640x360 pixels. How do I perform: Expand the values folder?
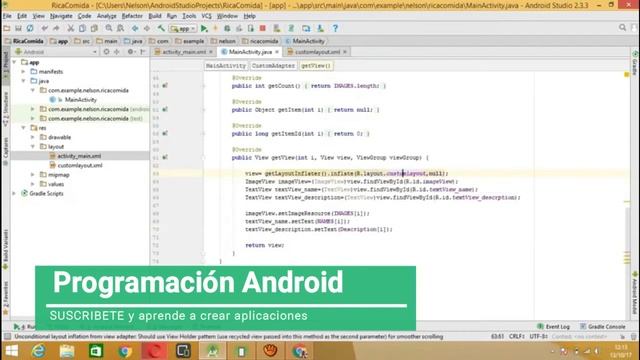[x=33, y=184]
